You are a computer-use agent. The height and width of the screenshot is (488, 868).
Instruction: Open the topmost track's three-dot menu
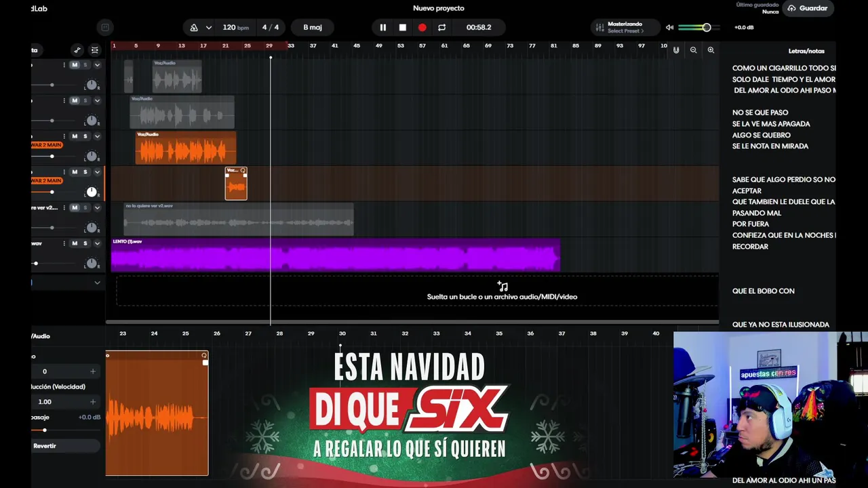(64, 65)
